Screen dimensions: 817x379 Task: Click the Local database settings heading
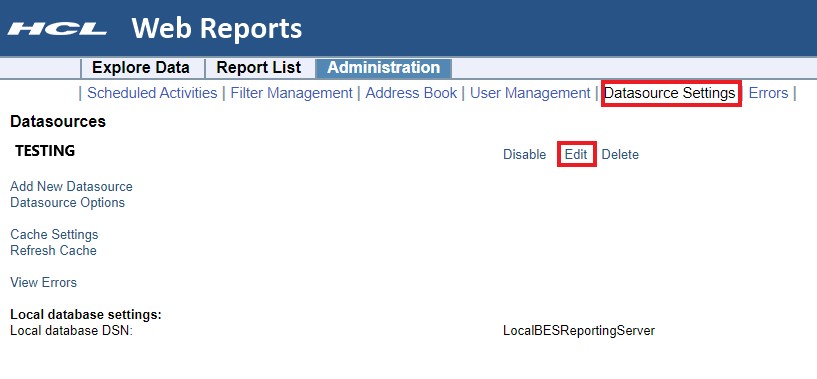click(86, 315)
